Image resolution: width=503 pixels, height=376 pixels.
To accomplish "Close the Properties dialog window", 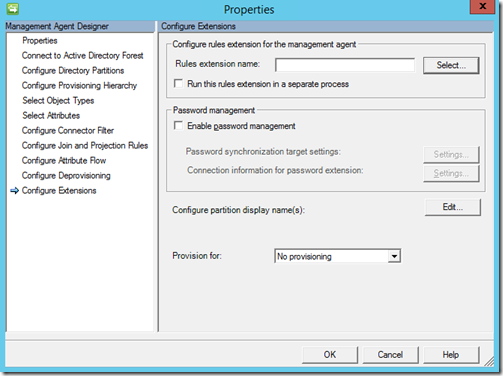I will pos(482,6).
